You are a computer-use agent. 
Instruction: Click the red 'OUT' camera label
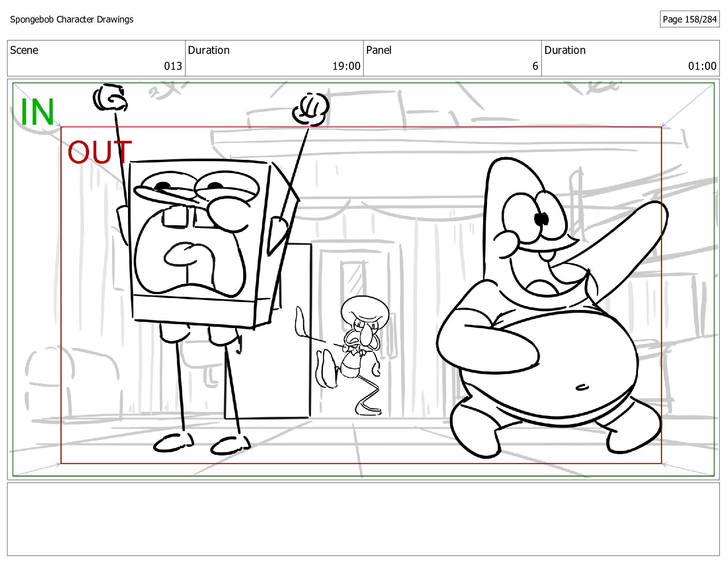point(100,152)
